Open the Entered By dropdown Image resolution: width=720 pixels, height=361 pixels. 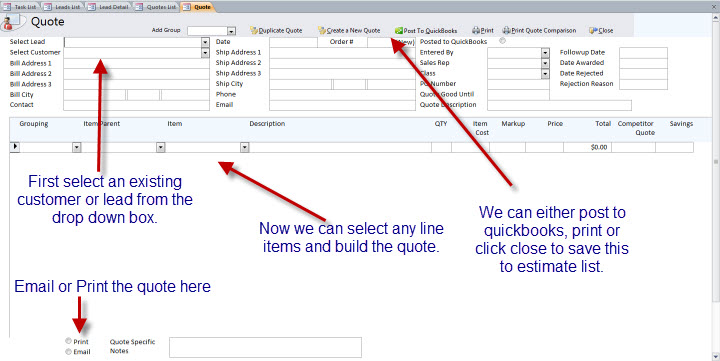click(x=545, y=52)
